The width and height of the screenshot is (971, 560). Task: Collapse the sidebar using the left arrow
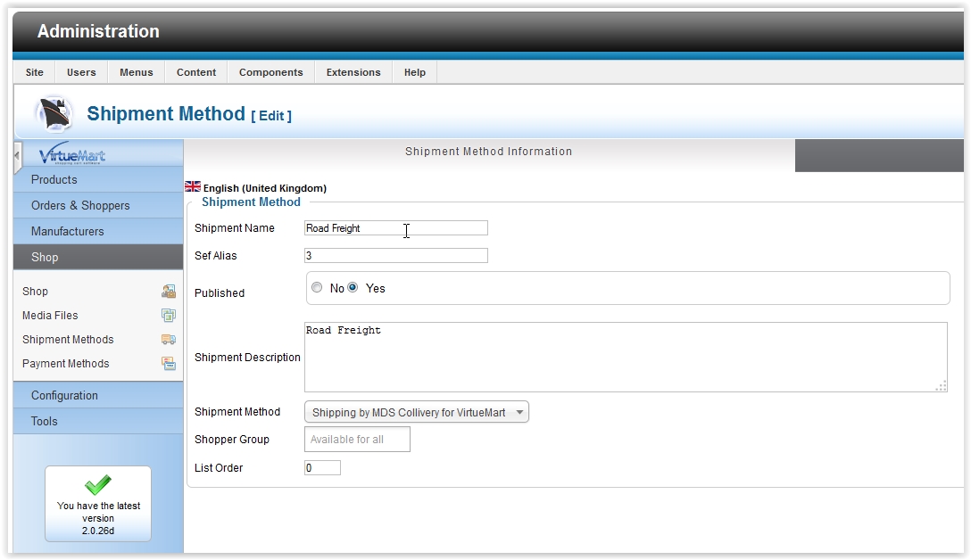coord(17,156)
